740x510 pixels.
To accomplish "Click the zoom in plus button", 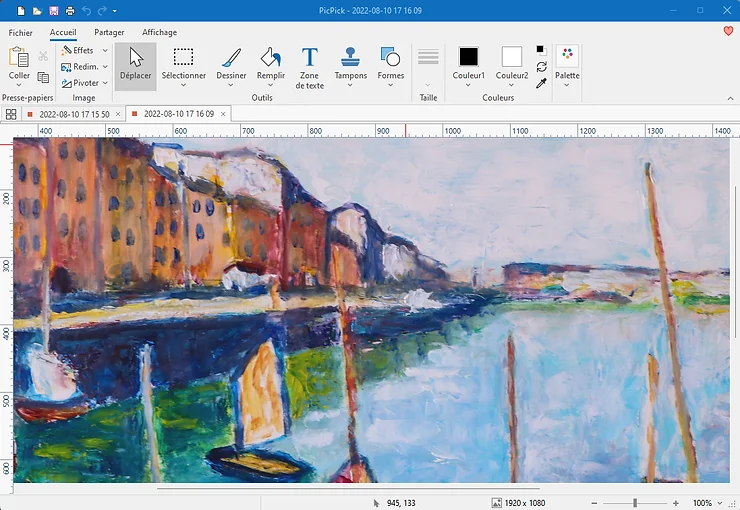I will tap(676, 503).
